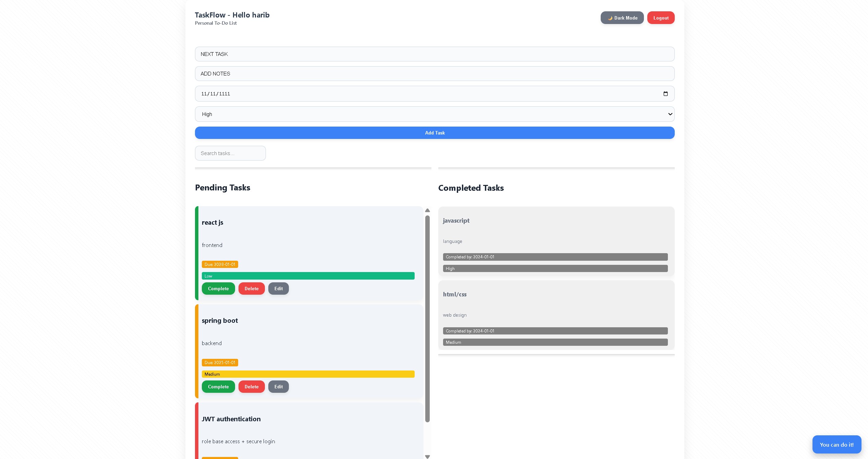Click the TaskFlow - Hello harib title
Image resolution: width=868 pixels, height=459 pixels.
pyautogui.click(x=232, y=15)
